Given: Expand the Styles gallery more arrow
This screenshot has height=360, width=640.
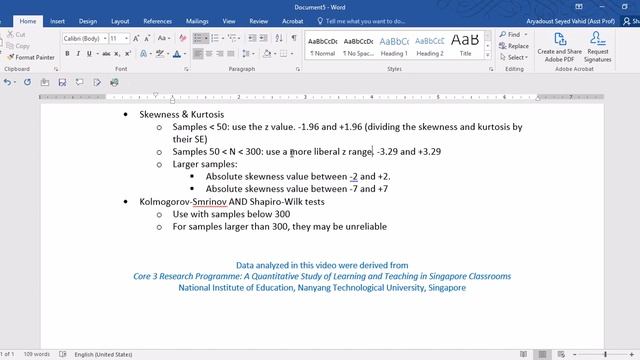Looking at the screenshot, I should 487,55.
